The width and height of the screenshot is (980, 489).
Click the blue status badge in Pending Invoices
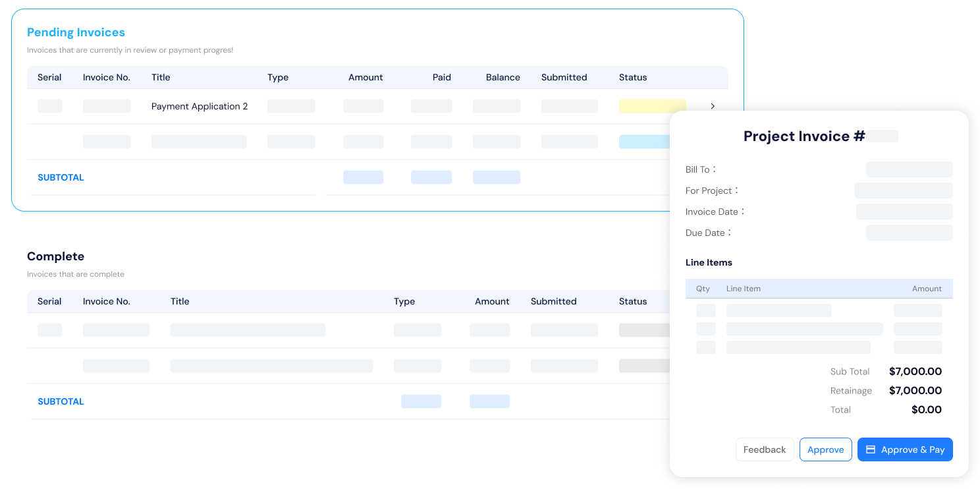(644, 142)
